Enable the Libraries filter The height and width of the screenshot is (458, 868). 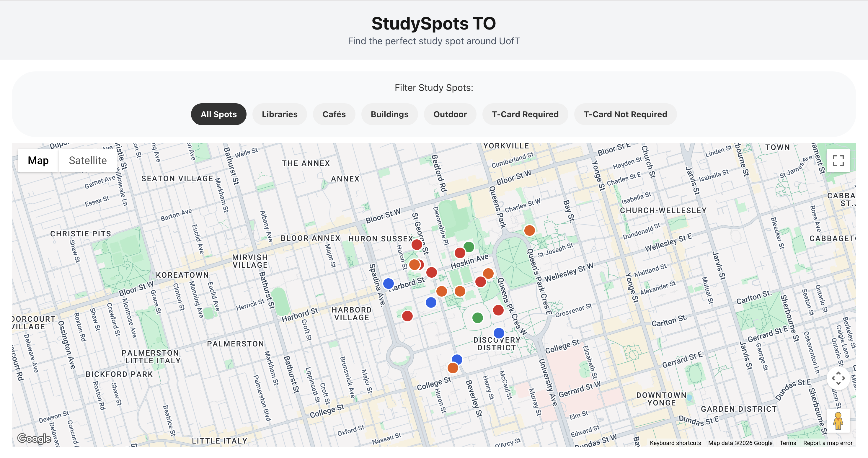click(279, 114)
